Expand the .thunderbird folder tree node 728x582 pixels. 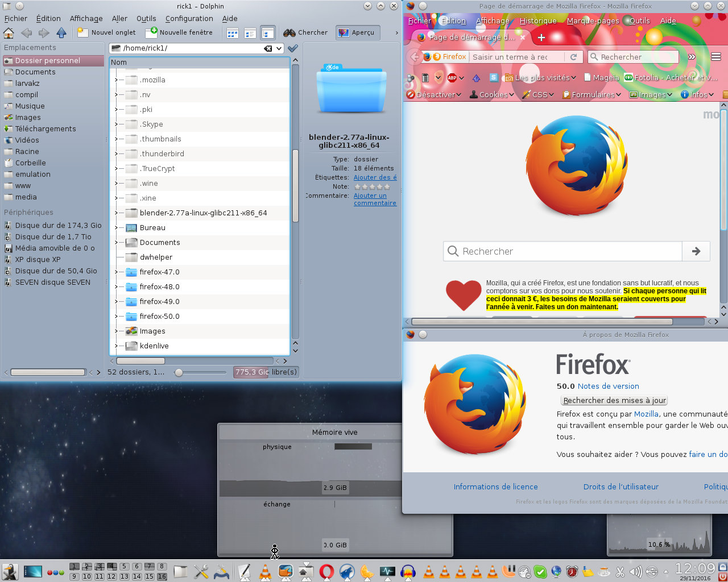pyautogui.click(x=116, y=154)
